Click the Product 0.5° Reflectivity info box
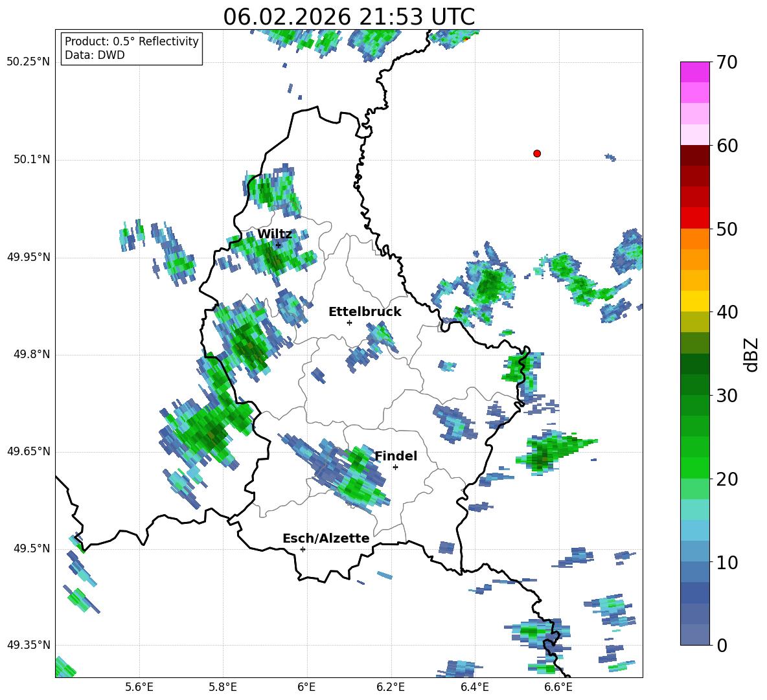The width and height of the screenshot is (767, 700). click(132, 49)
